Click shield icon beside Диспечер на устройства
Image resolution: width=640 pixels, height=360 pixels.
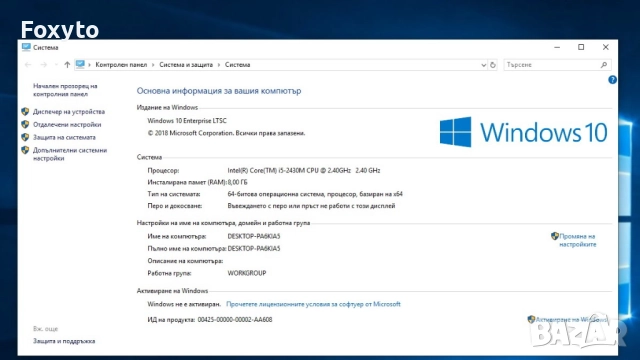(25, 111)
